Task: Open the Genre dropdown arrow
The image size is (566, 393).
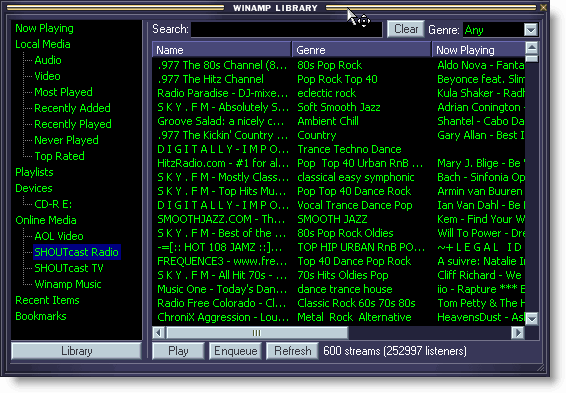Action: (x=531, y=30)
